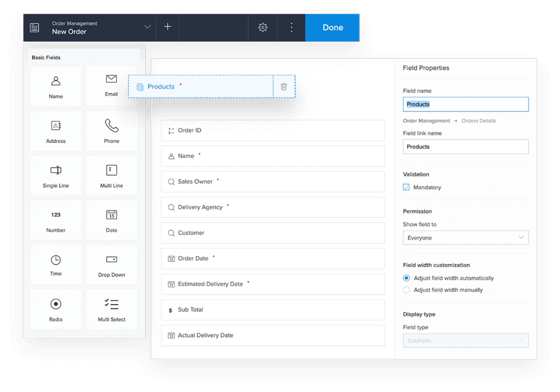Viewport: 560px width, 392px height.
Task: Select the Delivery Agency field row
Action: 273,207
